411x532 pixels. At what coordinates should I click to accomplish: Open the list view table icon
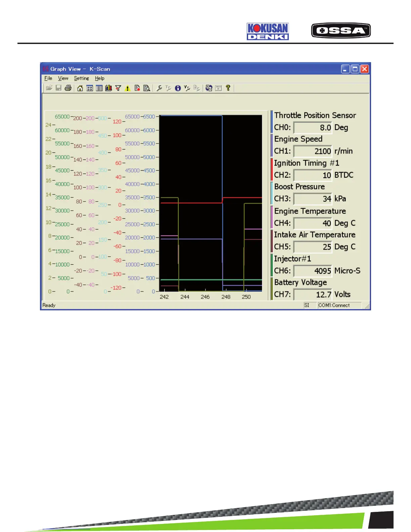[99, 88]
